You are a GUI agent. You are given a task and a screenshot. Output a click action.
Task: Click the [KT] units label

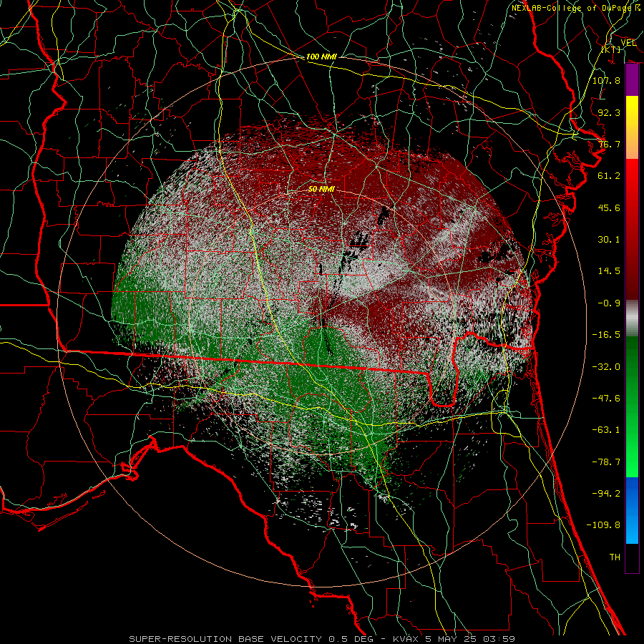point(611,49)
